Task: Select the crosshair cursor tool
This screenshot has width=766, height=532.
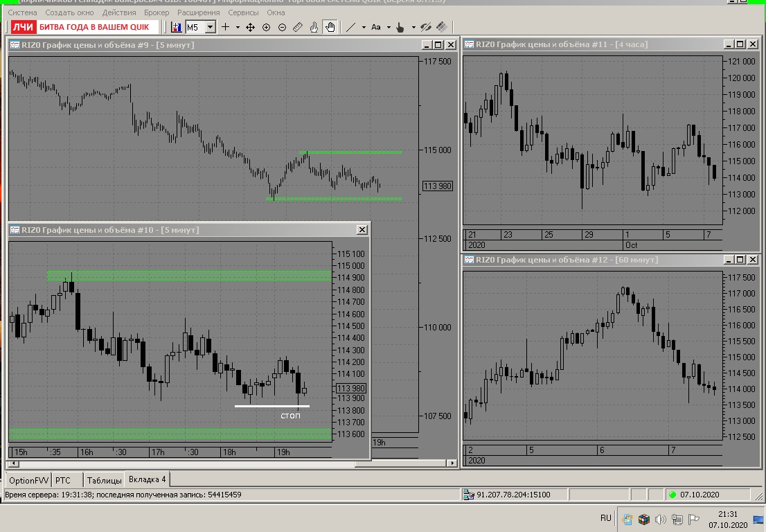Action: pyautogui.click(x=225, y=27)
